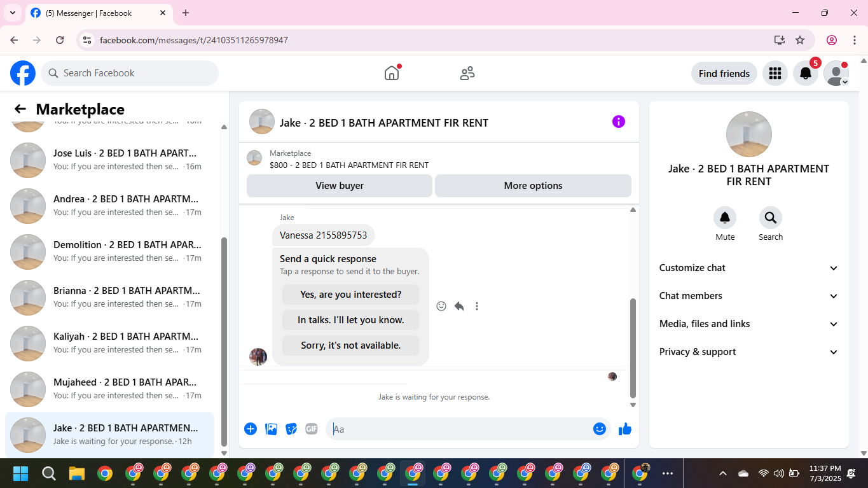Open a new browser tab
The image size is (868, 488).
point(186,13)
